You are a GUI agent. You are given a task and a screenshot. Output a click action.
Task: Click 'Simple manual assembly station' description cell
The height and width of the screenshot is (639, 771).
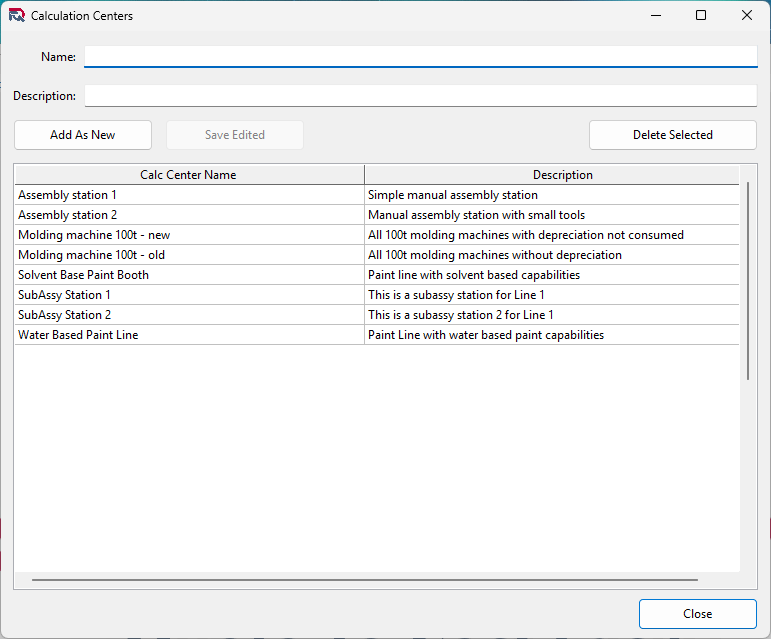tap(552, 195)
